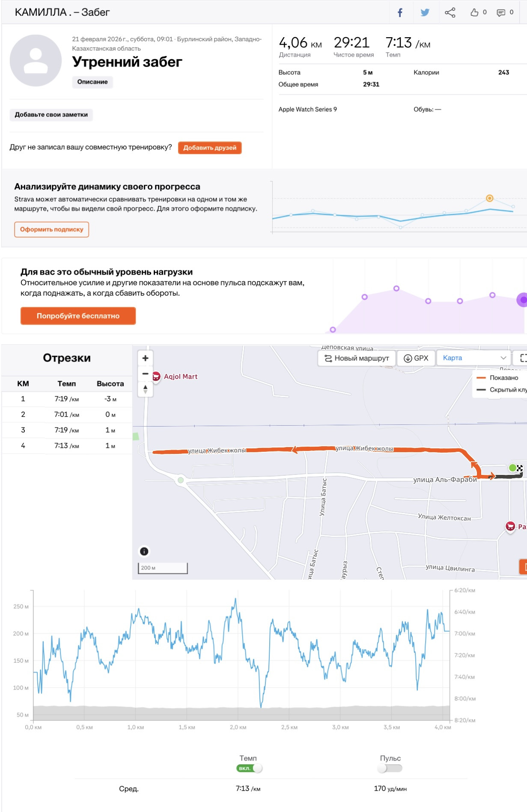Share activity on Facebook icon
Viewport: 527px width, 812px height.
click(x=400, y=12)
